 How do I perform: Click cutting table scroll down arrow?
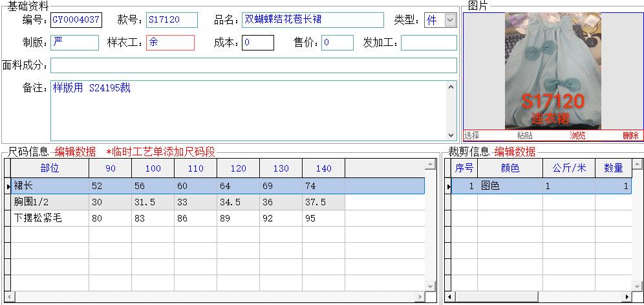pos(638,286)
